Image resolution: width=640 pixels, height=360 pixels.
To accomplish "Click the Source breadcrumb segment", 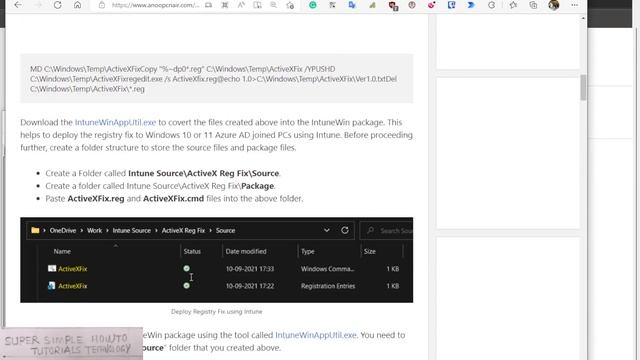I will pos(225,230).
